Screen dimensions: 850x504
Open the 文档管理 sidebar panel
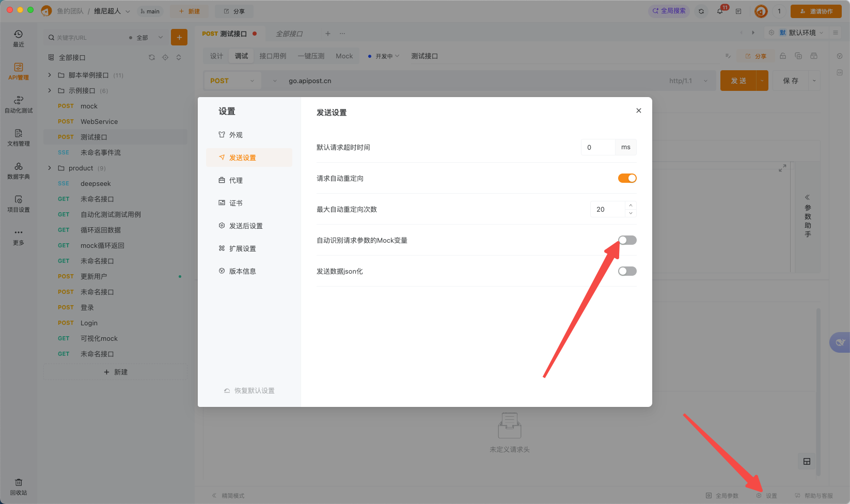[18, 138]
